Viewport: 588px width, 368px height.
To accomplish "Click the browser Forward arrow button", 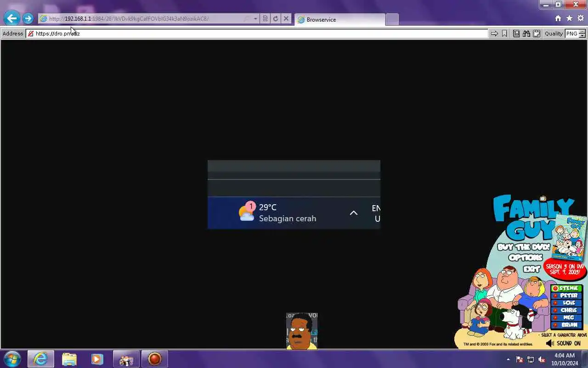I will point(28,18).
